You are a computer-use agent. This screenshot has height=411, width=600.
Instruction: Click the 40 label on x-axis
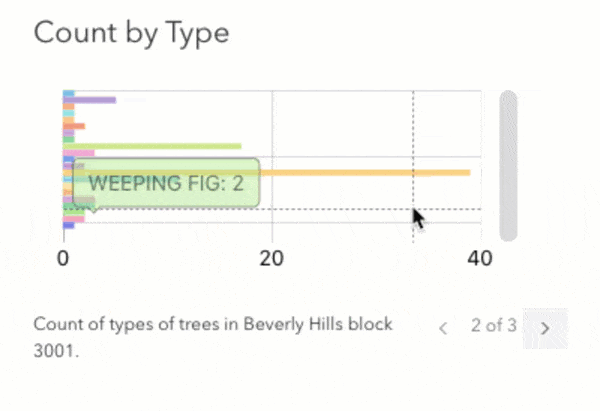click(480, 258)
